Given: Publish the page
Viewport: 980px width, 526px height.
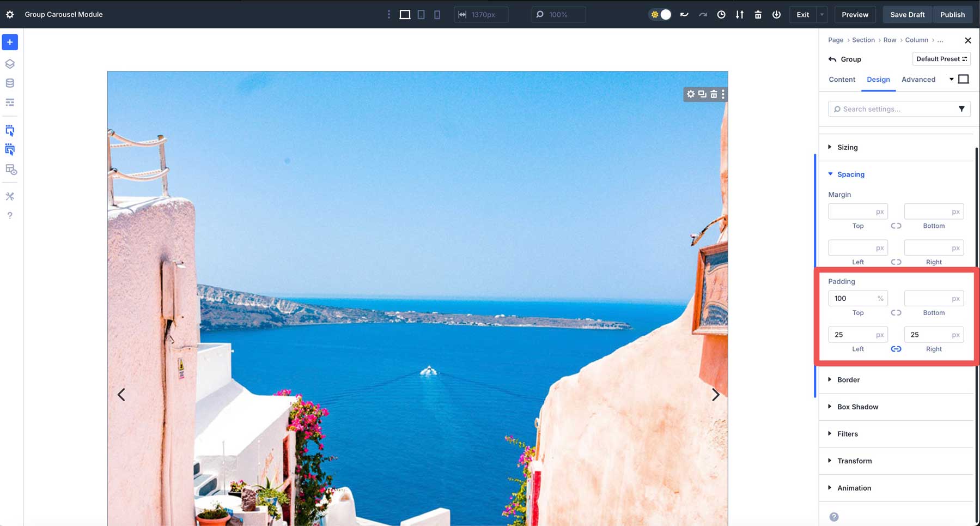Looking at the screenshot, I should click(x=952, y=15).
